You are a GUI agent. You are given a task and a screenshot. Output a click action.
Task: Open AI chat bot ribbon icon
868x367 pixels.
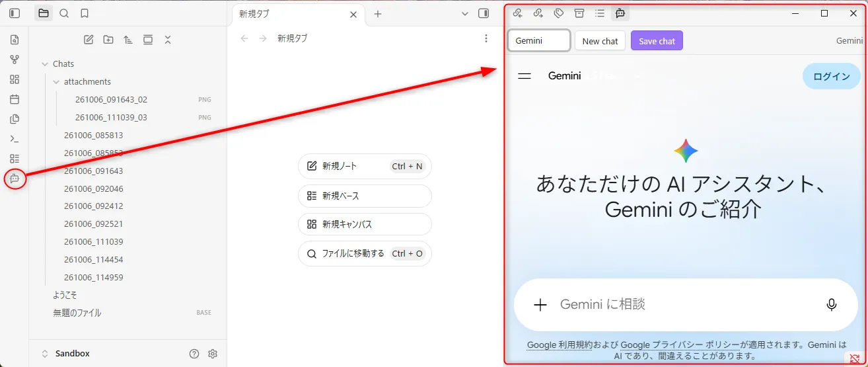(x=15, y=179)
